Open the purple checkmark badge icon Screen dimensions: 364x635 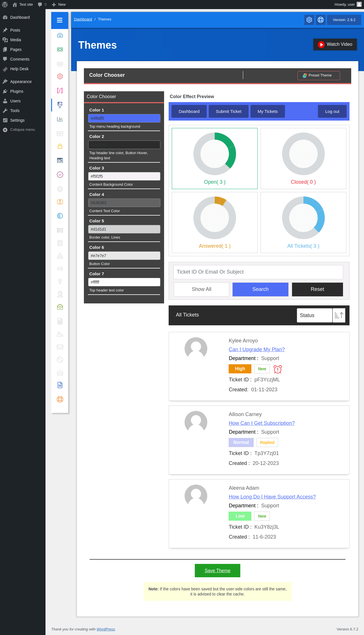point(60,175)
